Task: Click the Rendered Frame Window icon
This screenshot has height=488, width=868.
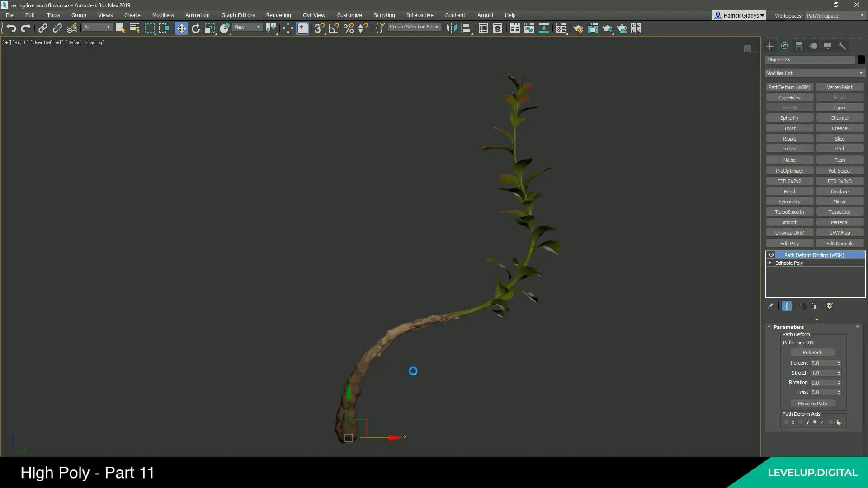Action: click(x=593, y=28)
